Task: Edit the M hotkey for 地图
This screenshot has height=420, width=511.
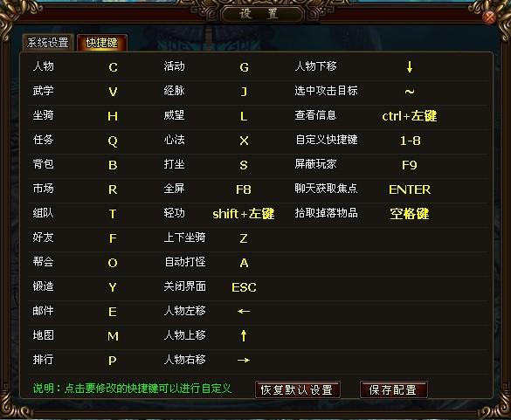Action: [113, 336]
